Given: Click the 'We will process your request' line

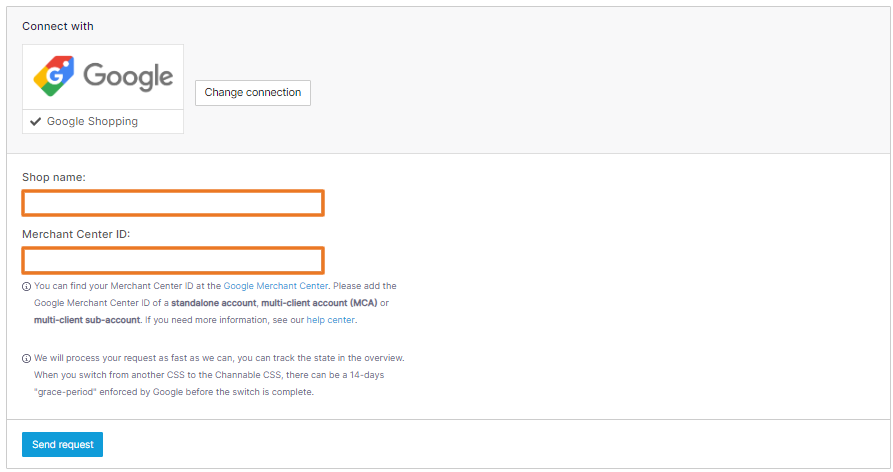Looking at the screenshot, I should 219,358.
